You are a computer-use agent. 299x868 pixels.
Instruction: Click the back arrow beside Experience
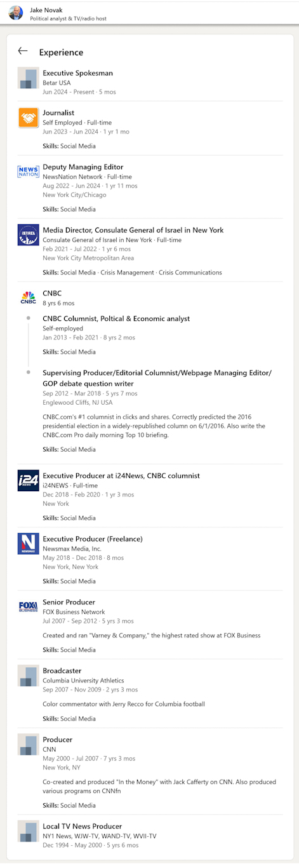[23, 51]
